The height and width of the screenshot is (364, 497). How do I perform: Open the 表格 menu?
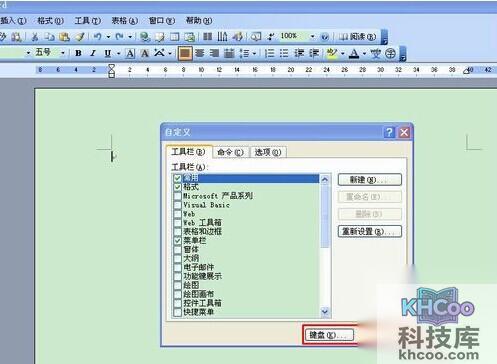[125, 21]
